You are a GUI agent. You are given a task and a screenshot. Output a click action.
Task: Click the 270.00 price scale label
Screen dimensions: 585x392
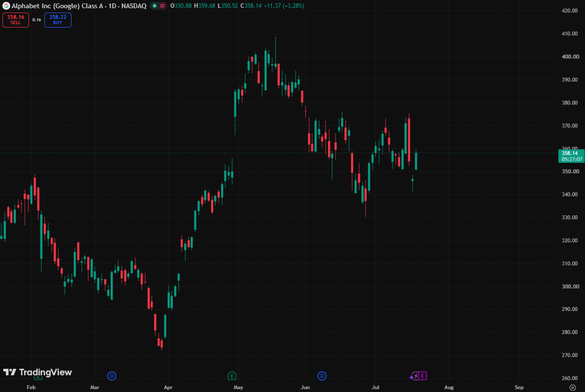click(x=570, y=355)
